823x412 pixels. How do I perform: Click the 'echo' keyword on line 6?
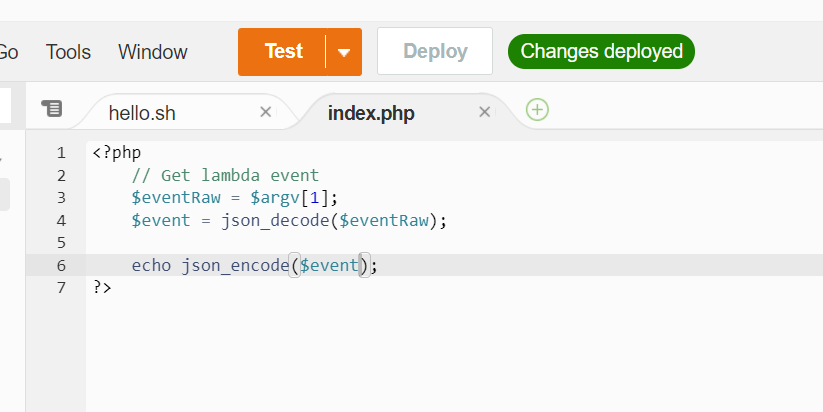click(151, 266)
